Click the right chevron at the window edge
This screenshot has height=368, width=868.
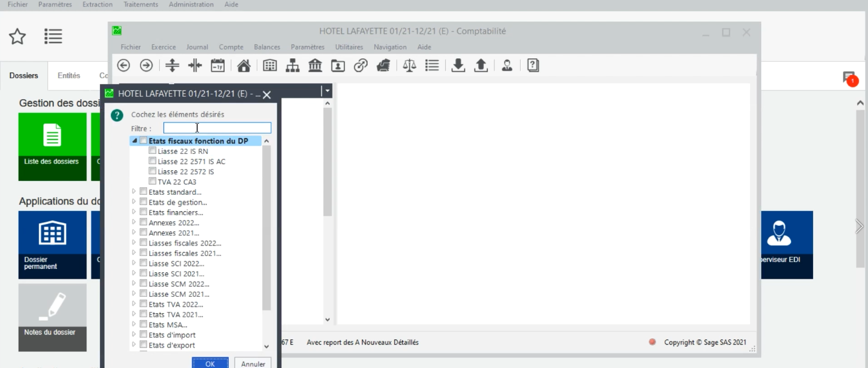[859, 226]
